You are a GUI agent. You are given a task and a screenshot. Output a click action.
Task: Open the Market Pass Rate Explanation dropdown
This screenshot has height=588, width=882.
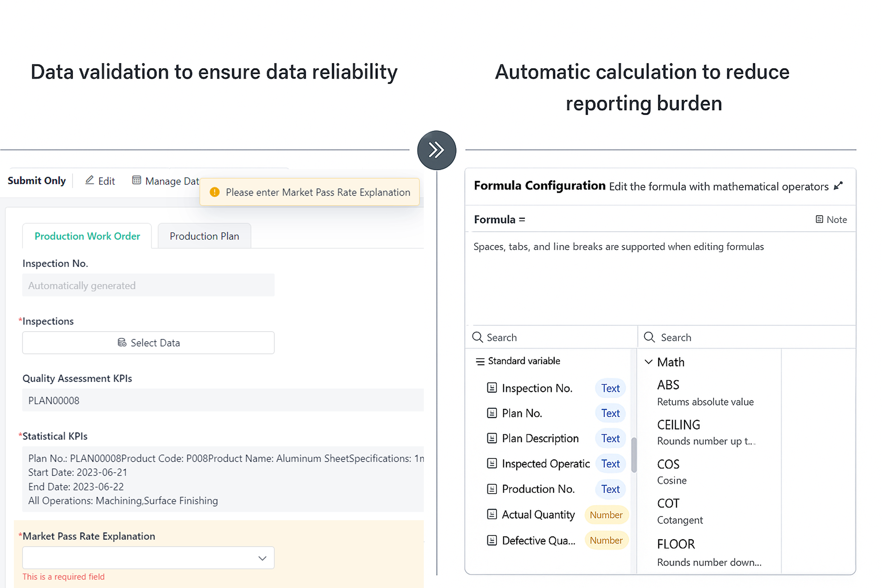coord(148,558)
